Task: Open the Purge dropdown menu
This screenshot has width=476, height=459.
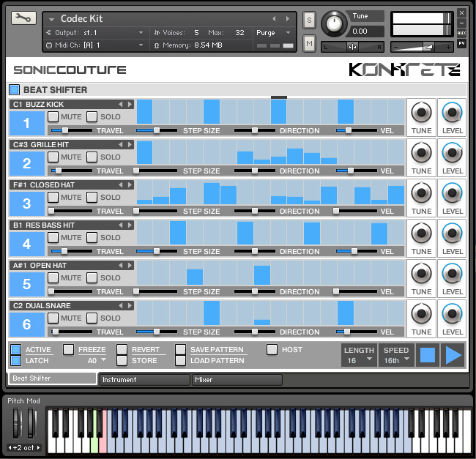Action: point(288,32)
